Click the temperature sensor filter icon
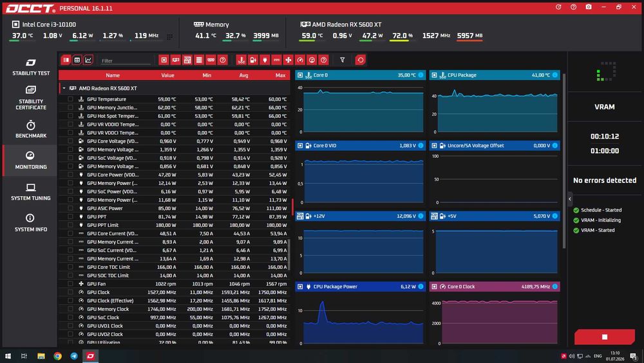This screenshot has height=363, width=644. click(x=241, y=60)
